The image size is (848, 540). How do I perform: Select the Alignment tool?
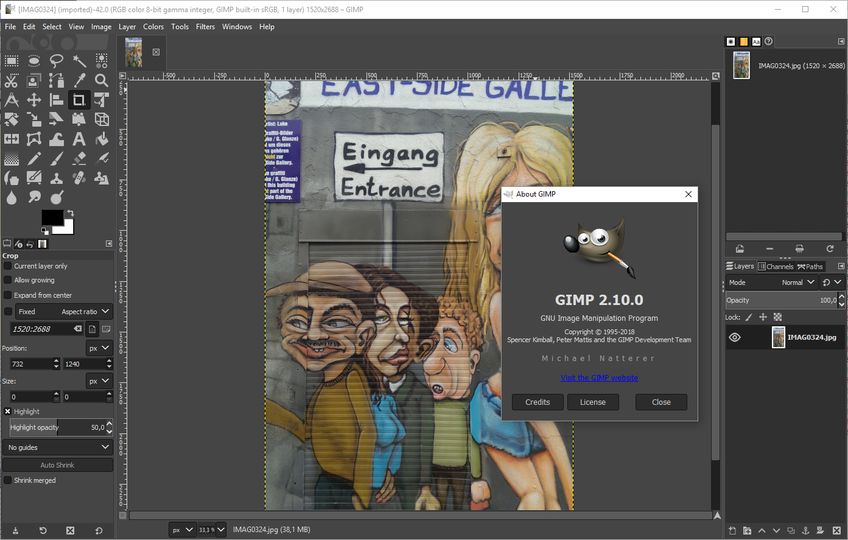[x=56, y=100]
